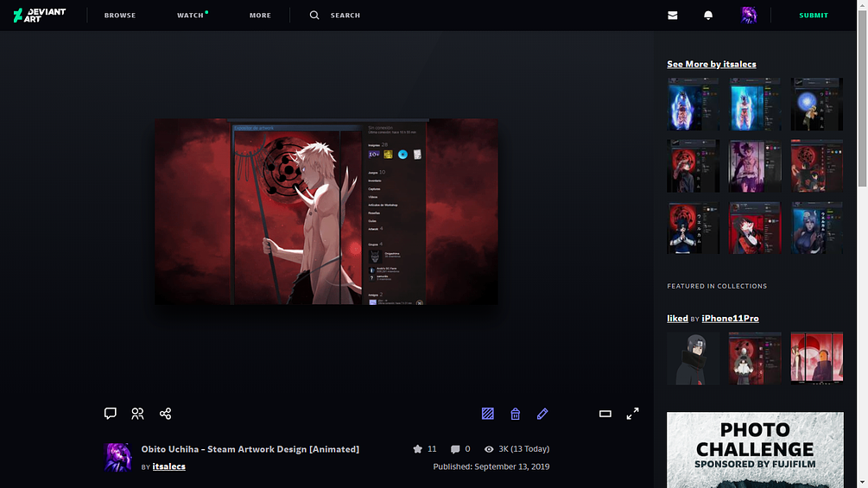Open Itachi cloak thumbnail in liked collection
Image resolution: width=868 pixels, height=488 pixels.
pyautogui.click(x=693, y=358)
